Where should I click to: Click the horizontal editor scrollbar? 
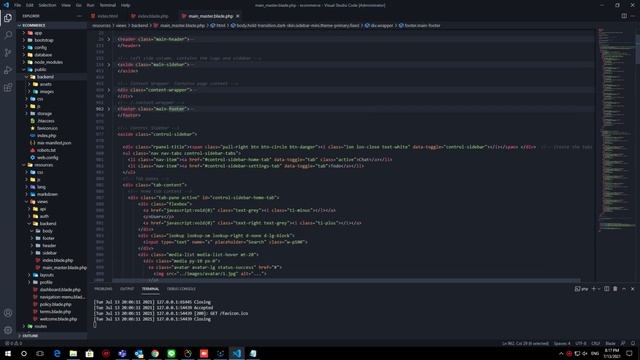[x=346, y=280]
